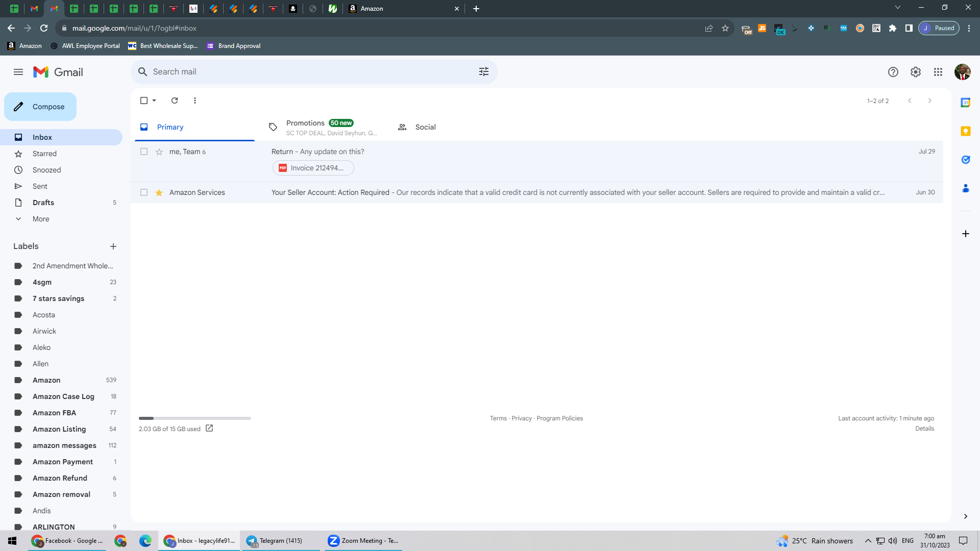View account activity Details link
980x551 pixels.
925,429
